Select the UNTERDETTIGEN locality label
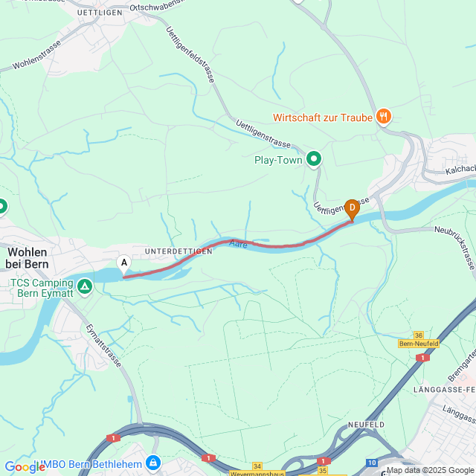Screen dimensions: 476x476 pos(178,251)
